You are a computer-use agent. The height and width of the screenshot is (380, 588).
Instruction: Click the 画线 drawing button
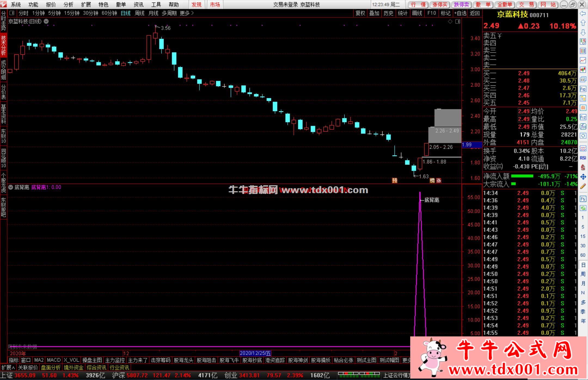tap(417, 13)
